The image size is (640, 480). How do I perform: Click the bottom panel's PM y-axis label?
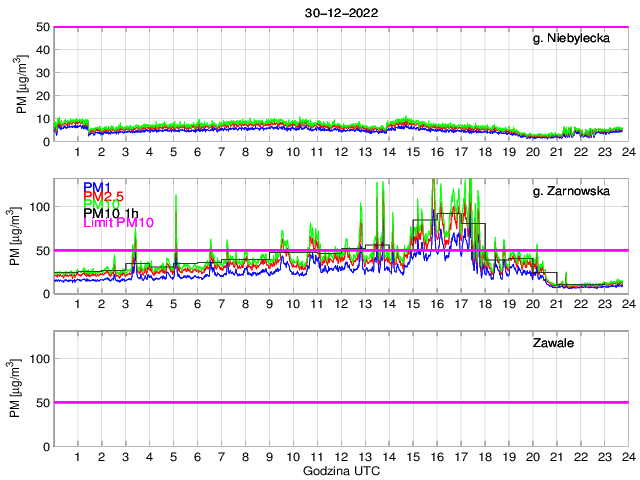pyautogui.click(x=22, y=388)
